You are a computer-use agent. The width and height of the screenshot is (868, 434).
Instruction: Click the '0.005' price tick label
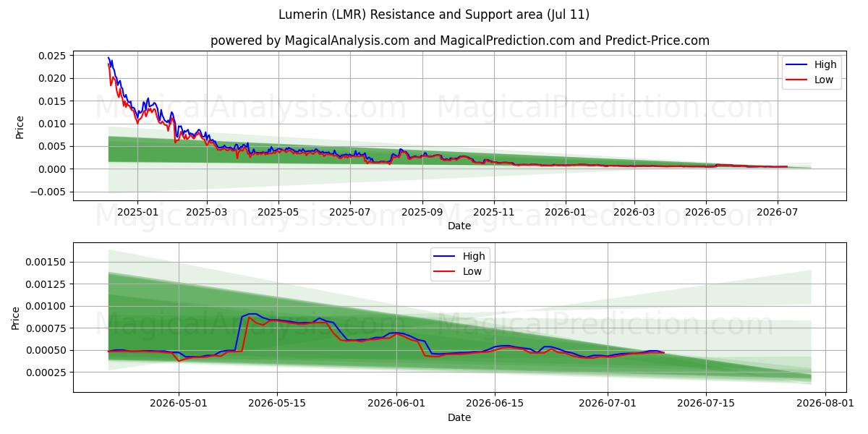[54, 146]
